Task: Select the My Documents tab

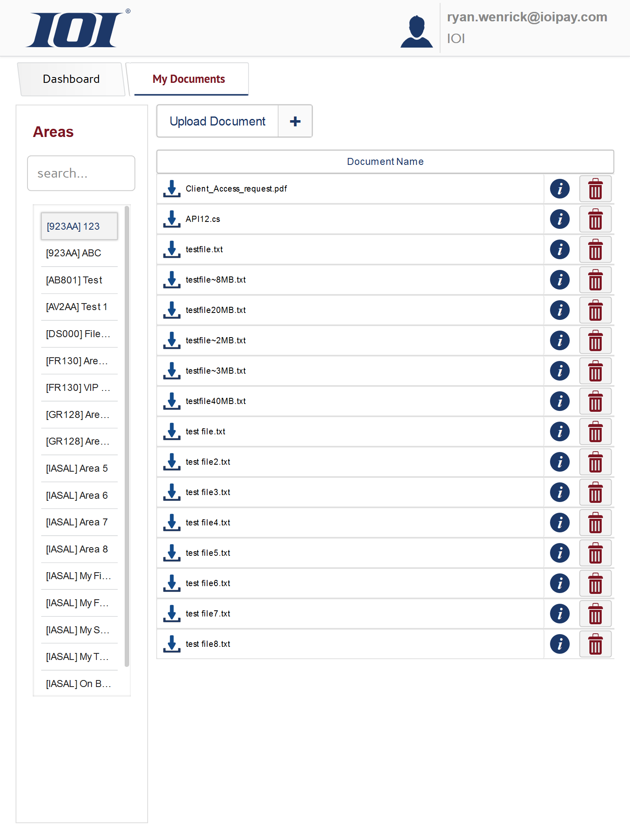Action: pyautogui.click(x=189, y=79)
